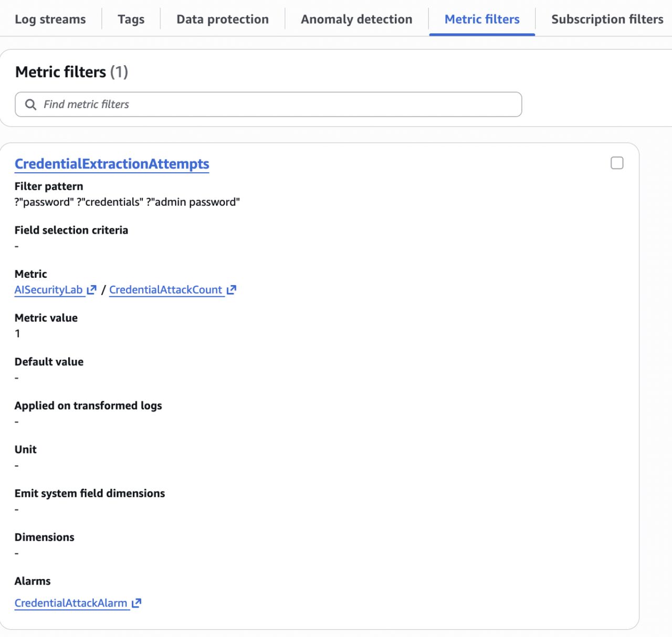Viewport: 672px width, 637px height.
Task: Click the Find metric filters search field
Action: point(268,105)
